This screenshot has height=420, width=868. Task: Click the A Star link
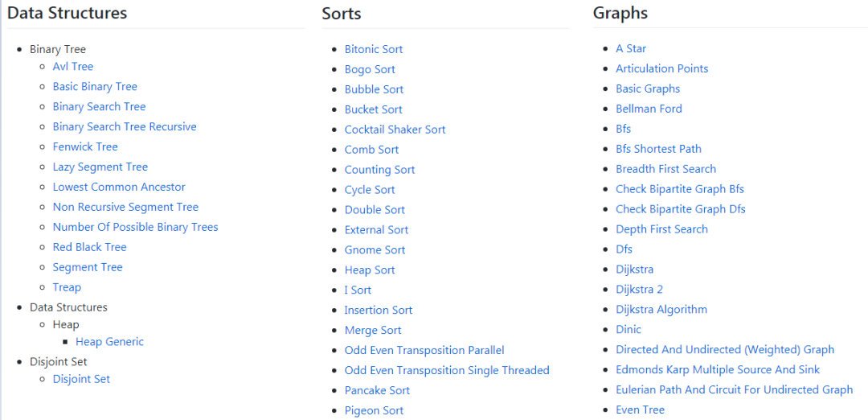click(x=631, y=49)
